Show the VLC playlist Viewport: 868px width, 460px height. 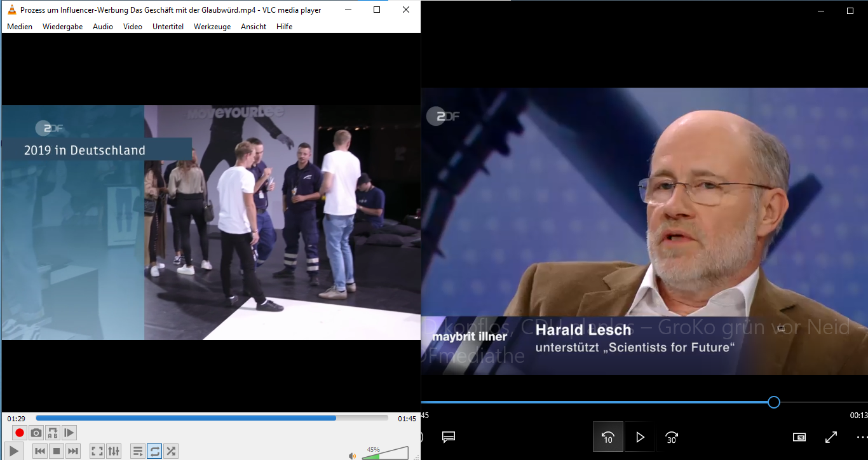137,451
